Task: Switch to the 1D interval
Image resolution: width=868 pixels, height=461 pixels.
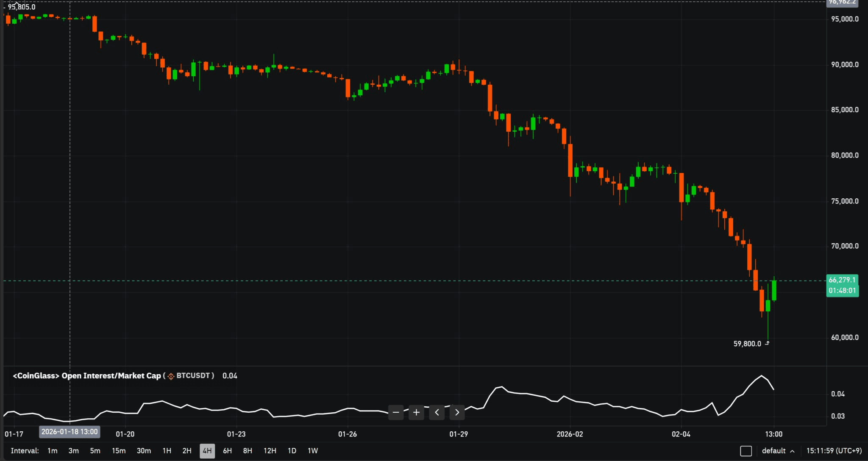Action: tap(292, 451)
